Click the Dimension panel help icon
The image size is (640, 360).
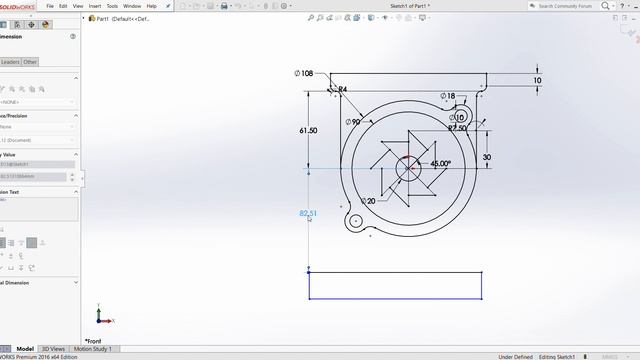click(x=73, y=36)
